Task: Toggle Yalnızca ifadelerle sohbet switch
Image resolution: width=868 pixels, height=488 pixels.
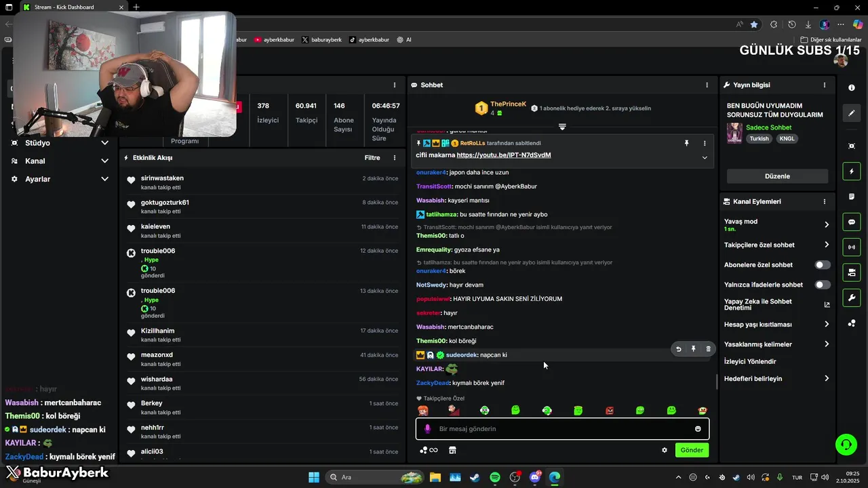Action: [823, 285]
